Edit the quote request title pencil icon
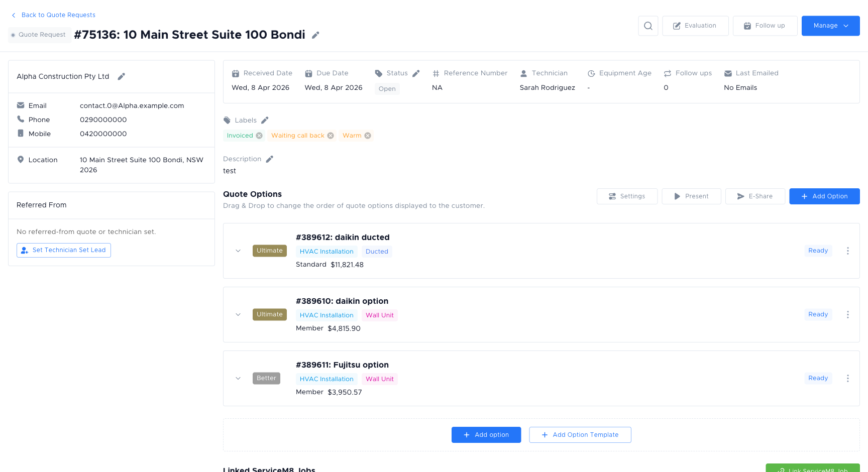 [x=315, y=35]
